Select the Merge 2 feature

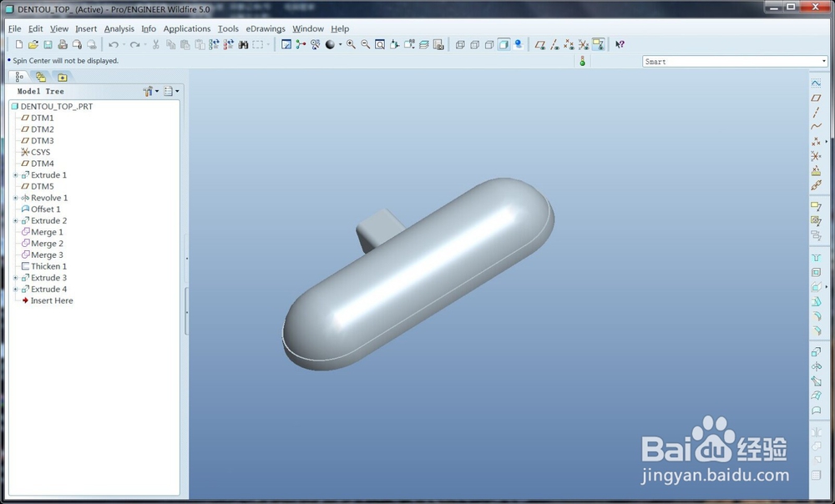[43, 244]
